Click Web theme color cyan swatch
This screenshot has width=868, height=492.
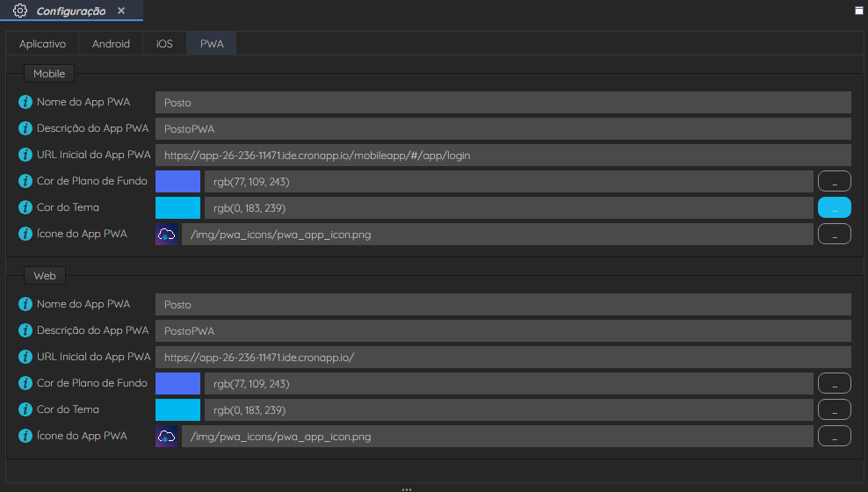click(177, 410)
